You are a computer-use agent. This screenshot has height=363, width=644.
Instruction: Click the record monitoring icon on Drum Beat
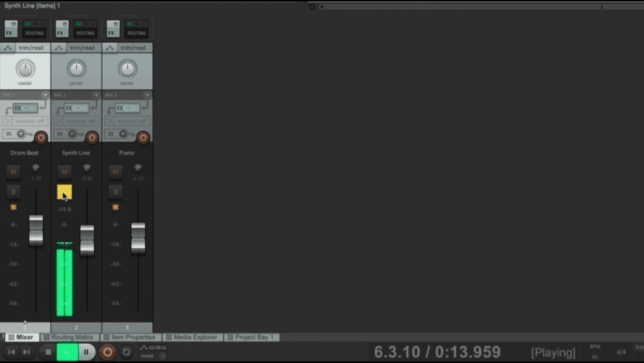point(7,121)
